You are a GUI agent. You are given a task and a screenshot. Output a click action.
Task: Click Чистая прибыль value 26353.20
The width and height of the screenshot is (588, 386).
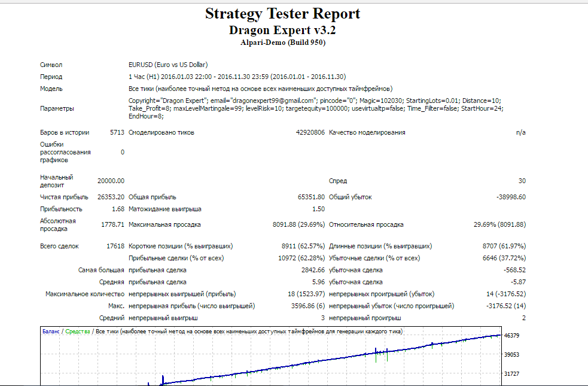click(x=111, y=197)
